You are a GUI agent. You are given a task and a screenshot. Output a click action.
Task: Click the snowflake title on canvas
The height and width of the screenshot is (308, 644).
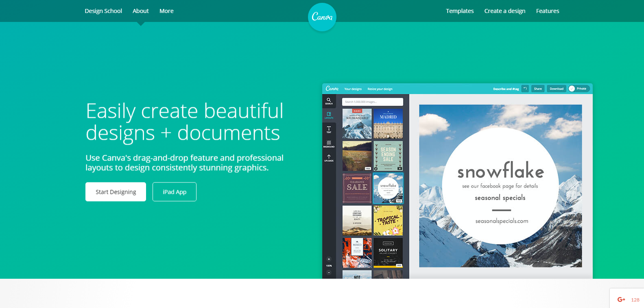(x=501, y=171)
